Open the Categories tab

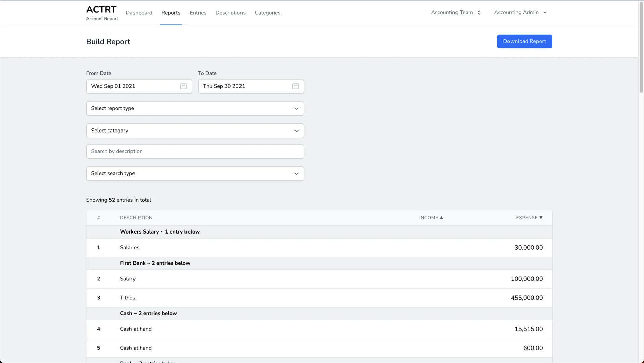[267, 13]
